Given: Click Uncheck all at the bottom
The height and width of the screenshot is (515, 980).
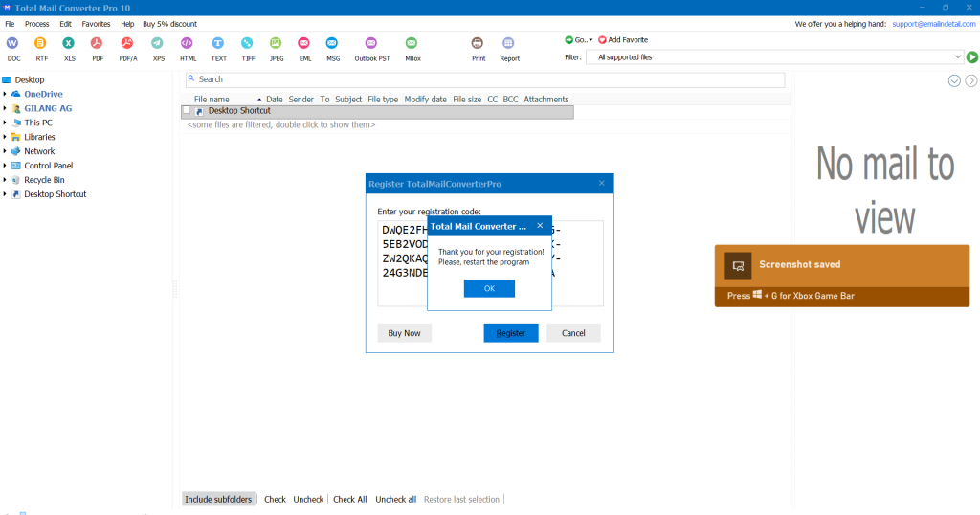Looking at the screenshot, I should [x=395, y=499].
